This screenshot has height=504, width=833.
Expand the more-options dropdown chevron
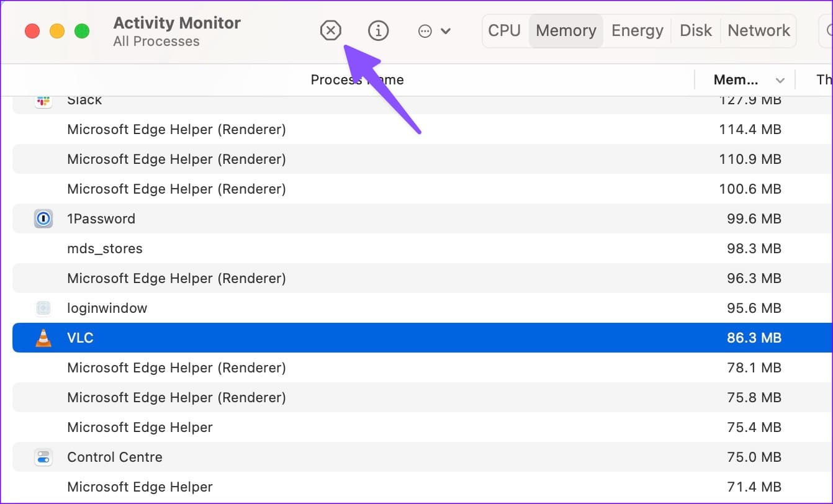(x=446, y=31)
